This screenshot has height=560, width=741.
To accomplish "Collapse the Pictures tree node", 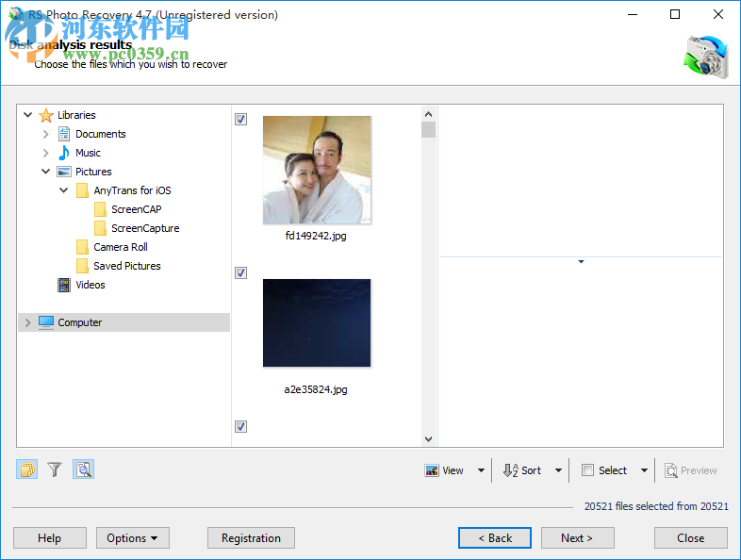I will [46, 172].
